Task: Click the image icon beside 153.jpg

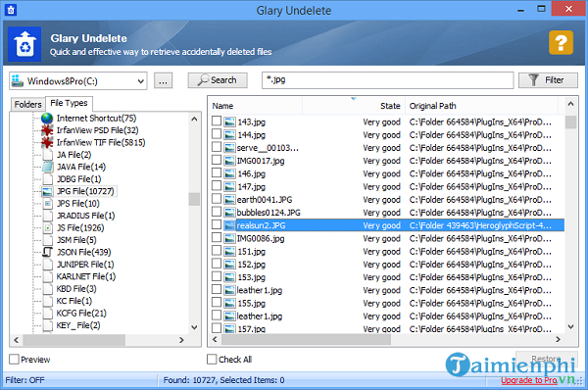Action: pyautogui.click(x=229, y=277)
